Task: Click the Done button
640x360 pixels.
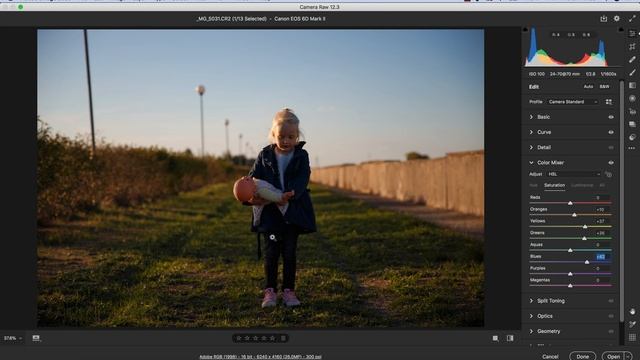Action: point(582,356)
